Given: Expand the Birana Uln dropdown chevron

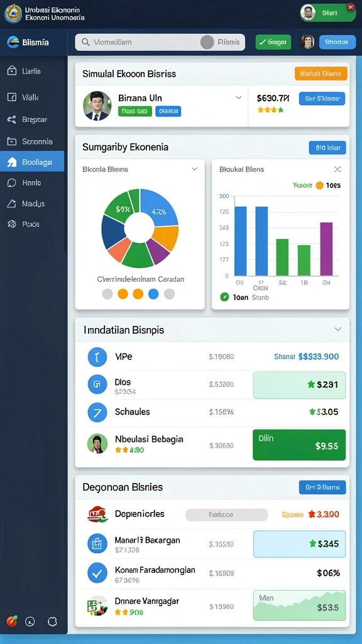Looking at the screenshot, I should [x=238, y=97].
